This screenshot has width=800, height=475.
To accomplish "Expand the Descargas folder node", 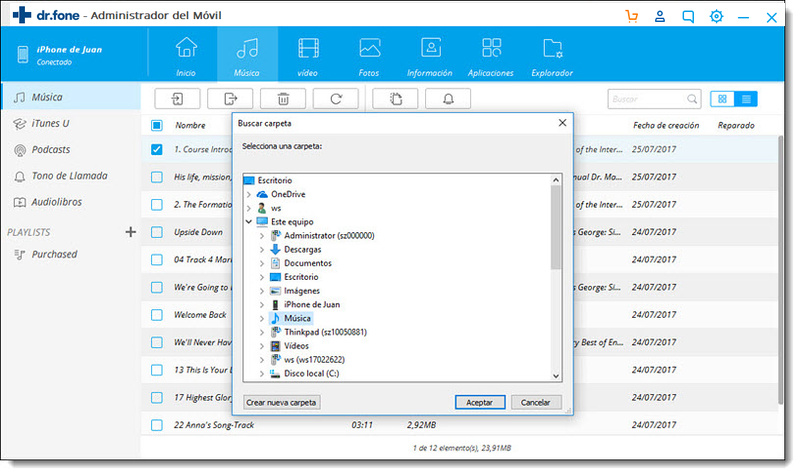I will (262, 249).
